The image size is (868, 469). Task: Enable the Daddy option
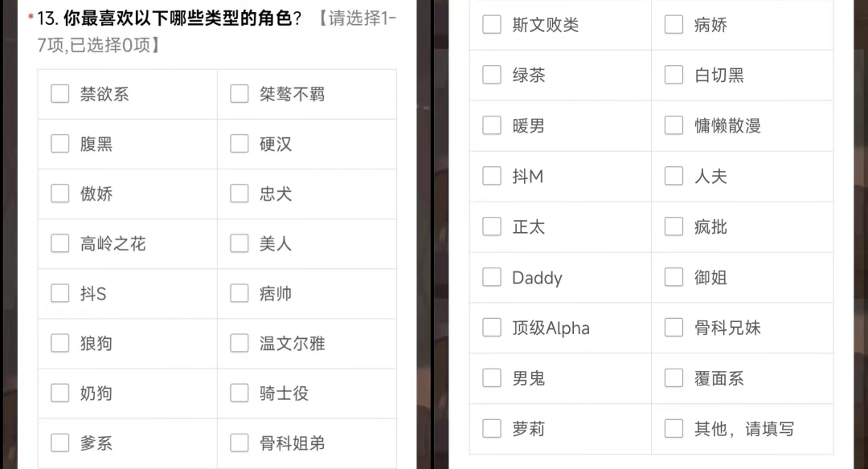(492, 277)
